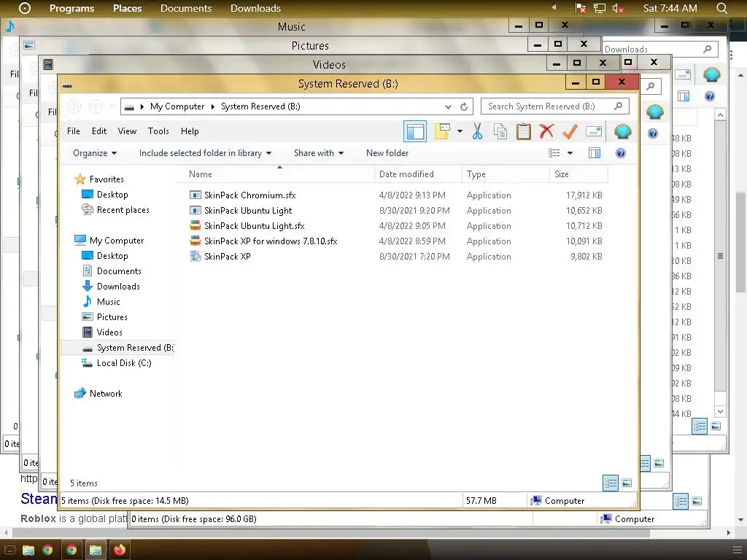Open the Tools menu
The height and width of the screenshot is (560, 747).
click(158, 131)
